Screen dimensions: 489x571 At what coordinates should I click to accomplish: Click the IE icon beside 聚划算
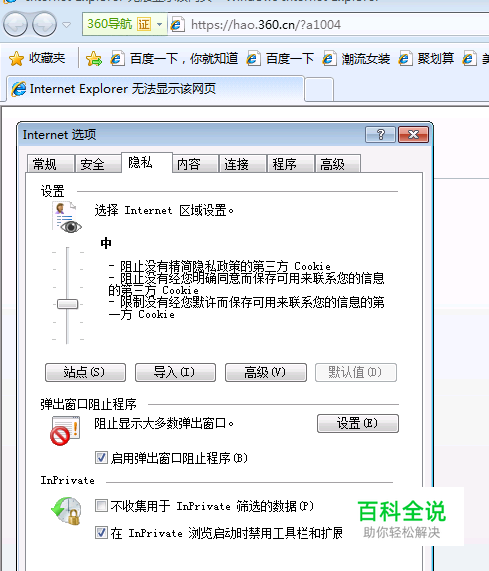point(405,58)
